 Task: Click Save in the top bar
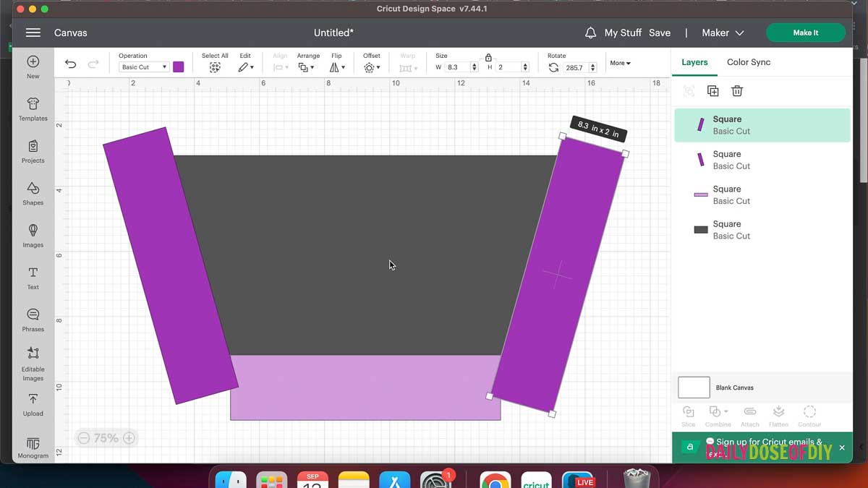click(x=659, y=33)
